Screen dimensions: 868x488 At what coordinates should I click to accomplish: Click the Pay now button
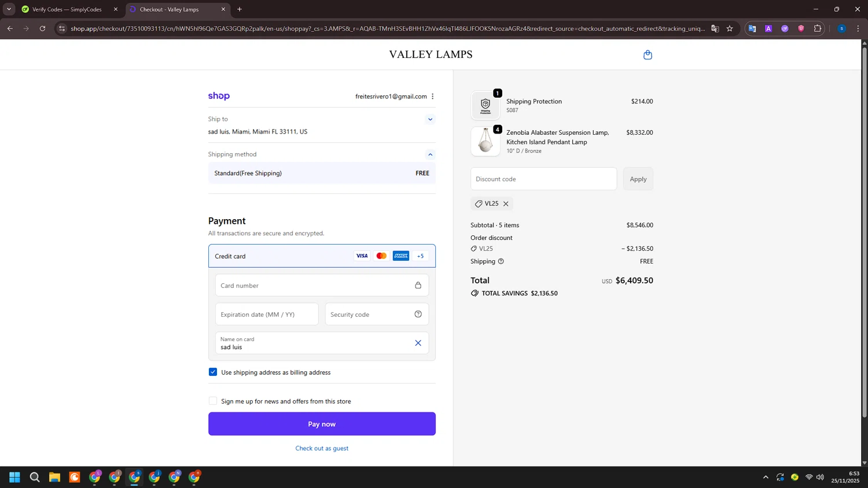pos(322,424)
